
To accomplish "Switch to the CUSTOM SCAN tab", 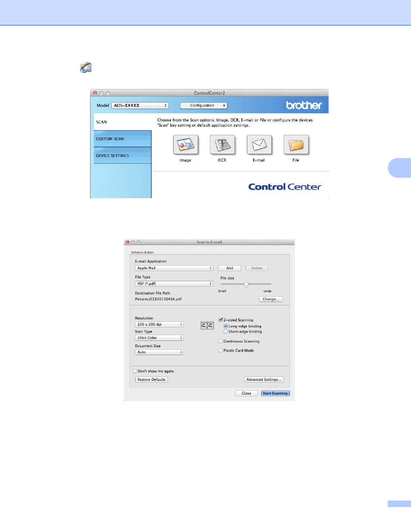I will (x=122, y=139).
